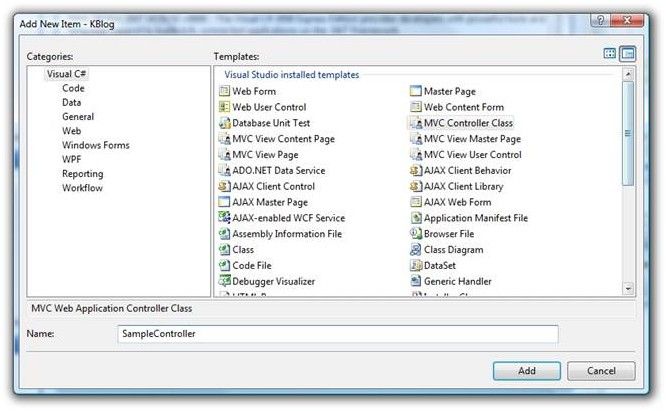
Task: Pick the MVC Controller Class icon
Action: tap(416, 123)
